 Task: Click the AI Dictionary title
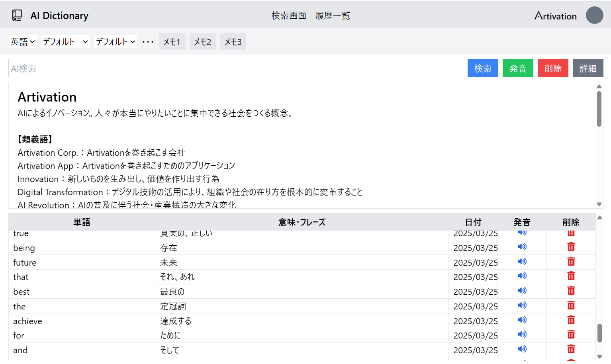[x=59, y=16]
